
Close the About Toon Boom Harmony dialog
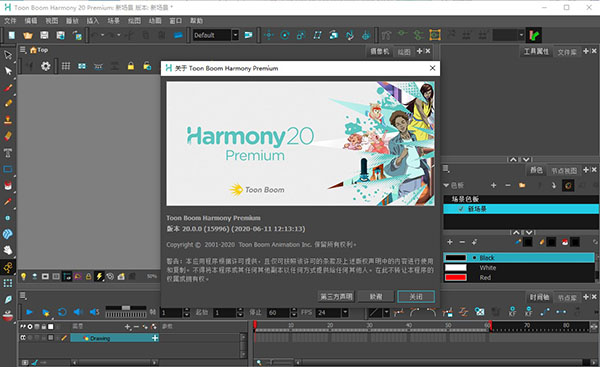point(432,68)
